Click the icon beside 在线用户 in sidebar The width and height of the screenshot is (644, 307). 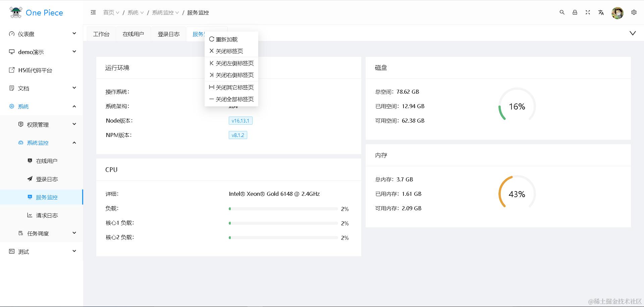pos(30,161)
